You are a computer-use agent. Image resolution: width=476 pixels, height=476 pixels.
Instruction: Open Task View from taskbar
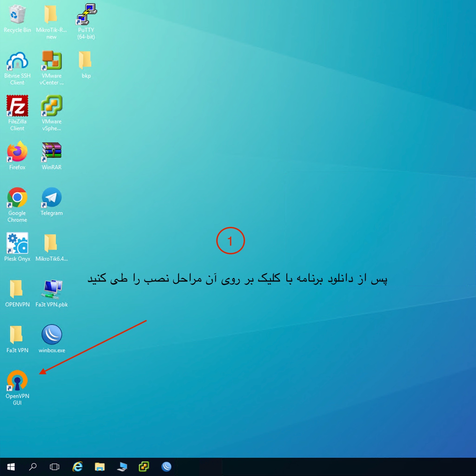54,467
